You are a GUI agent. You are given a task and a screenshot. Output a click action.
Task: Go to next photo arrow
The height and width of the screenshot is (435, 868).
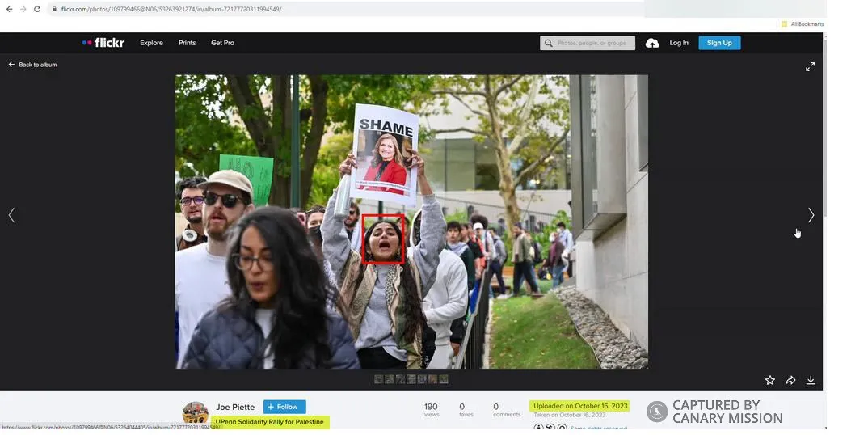(x=811, y=215)
